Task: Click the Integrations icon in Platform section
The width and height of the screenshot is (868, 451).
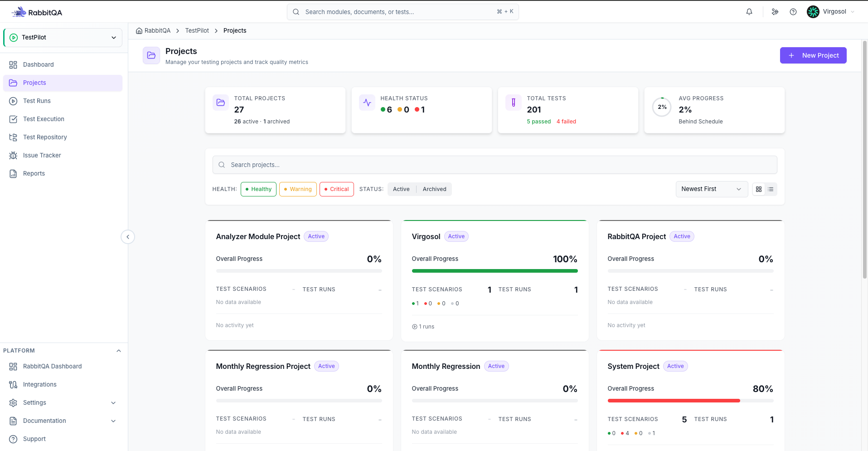Action: click(13, 384)
